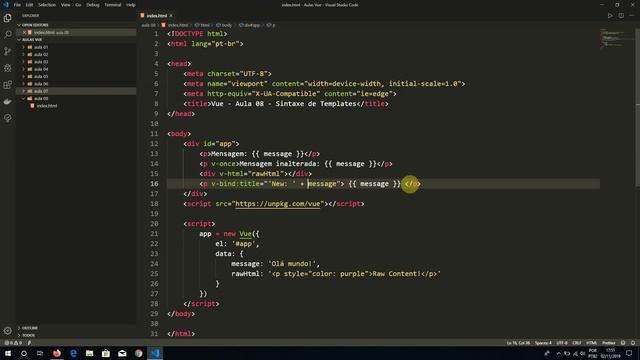
Task: Open Cortana search circle on taskbar
Action: click(x=24, y=353)
